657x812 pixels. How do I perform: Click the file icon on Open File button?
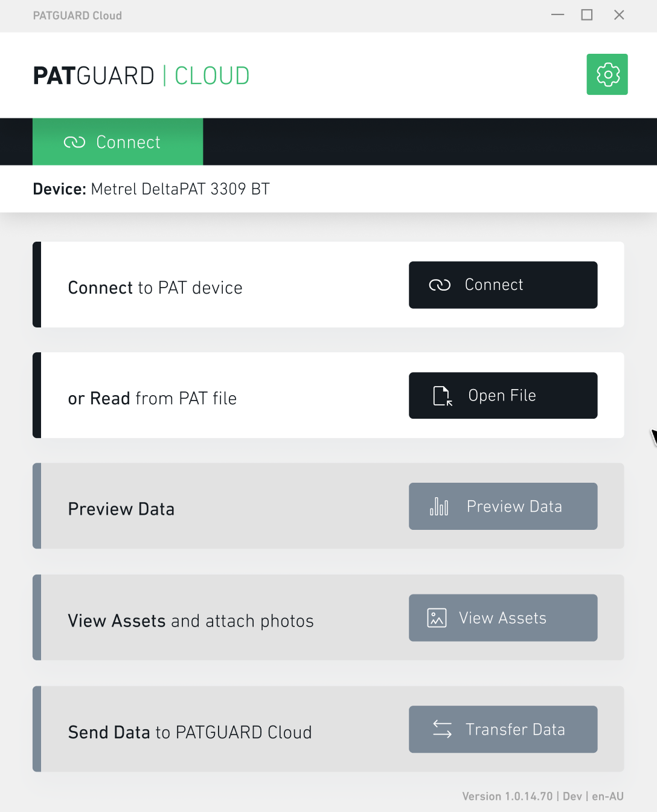443,396
